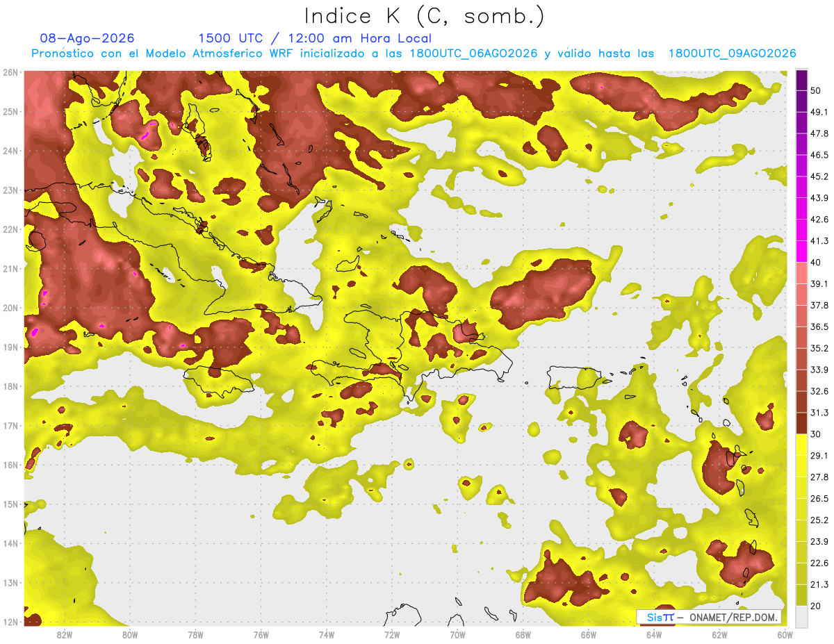Click the bright magenta swatch between 40 and 41.3
The height and width of the screenshot is (644, 834).
click(x=801, y=251)
